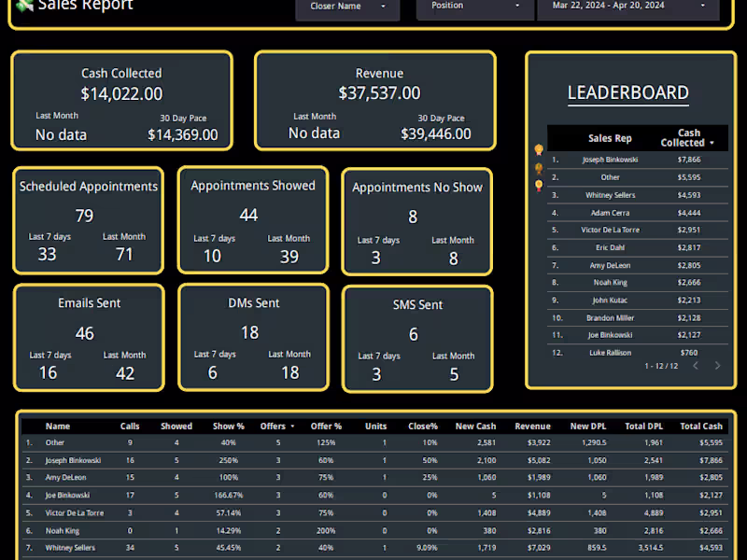The height and width of the screenshot is (560, 747).
Task: Click the Show % column header
Action: point(228,426)
